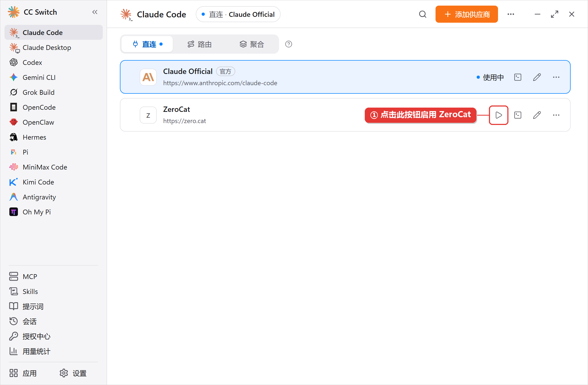This screenshot has width=588, height=385.
Task: Enable ZeroCat provider with play button
Action: click(x=499, y=115)
